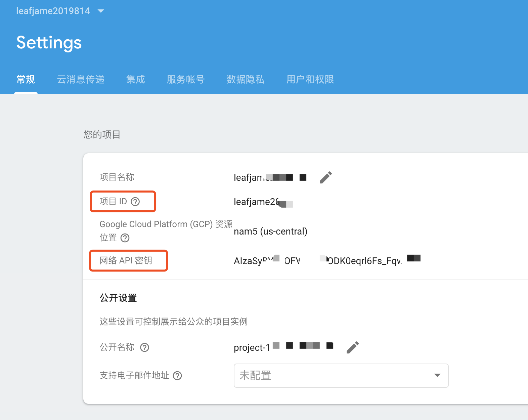528x420 pixels.
Task: Click the 您的项目 section heading
Action: (102, 135)
